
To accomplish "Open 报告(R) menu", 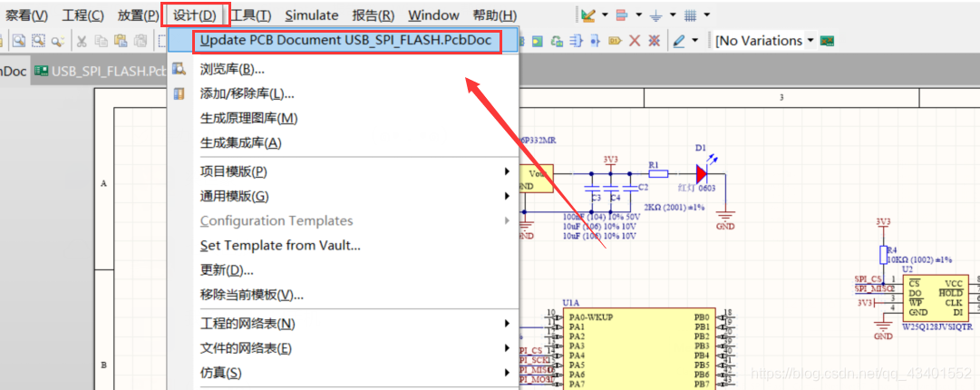I will pos(374,15).
